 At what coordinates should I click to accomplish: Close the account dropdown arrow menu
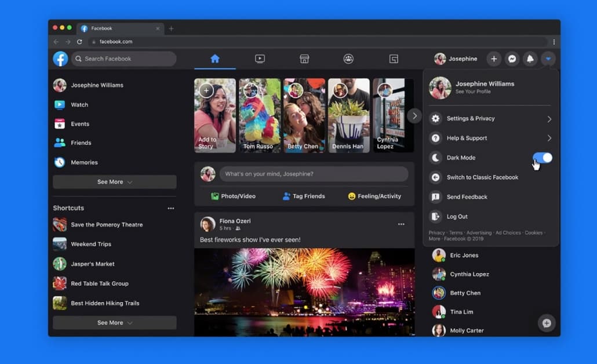[548, 59]
